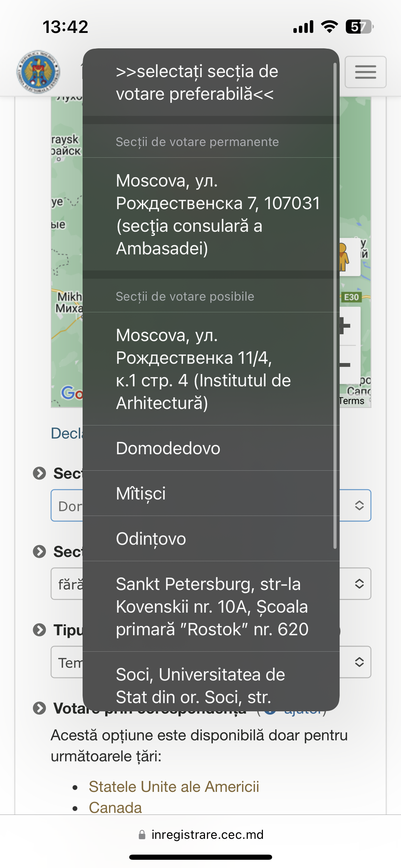Follow the Statele Unite ale Americii link
This screenshot has height=868, width=401.
click(x=174, y=787)
